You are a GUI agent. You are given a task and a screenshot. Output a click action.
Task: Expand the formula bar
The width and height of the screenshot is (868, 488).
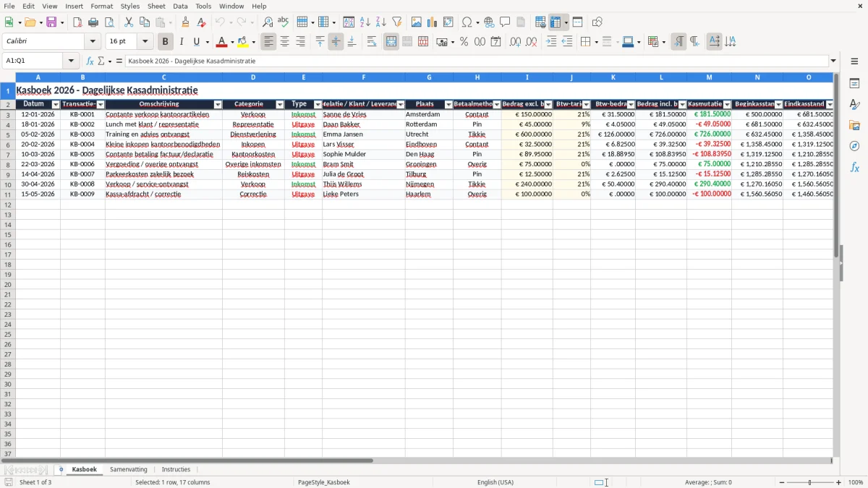tap(833, 61)
